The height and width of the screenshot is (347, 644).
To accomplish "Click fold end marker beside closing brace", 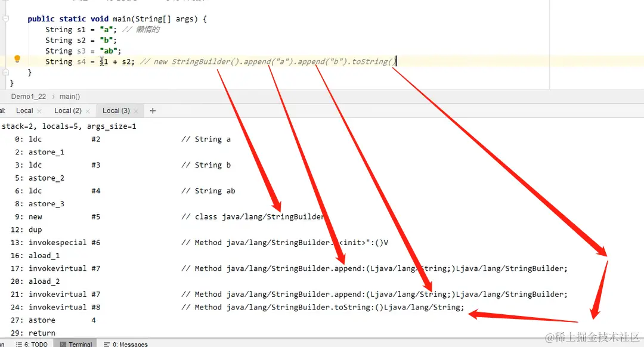I will click(x=6, y=72).
